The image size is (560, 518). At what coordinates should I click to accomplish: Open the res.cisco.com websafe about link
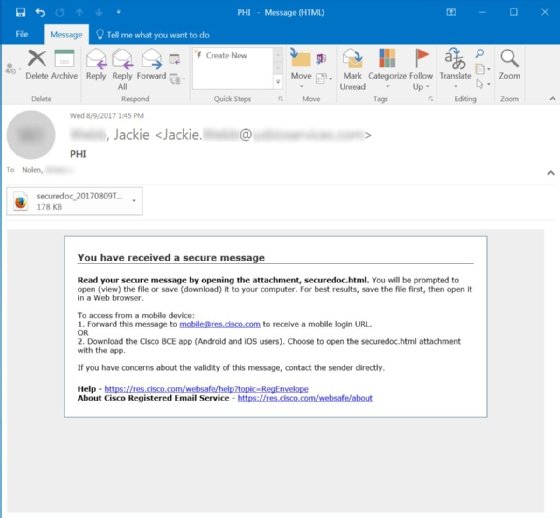pos(305,398)
